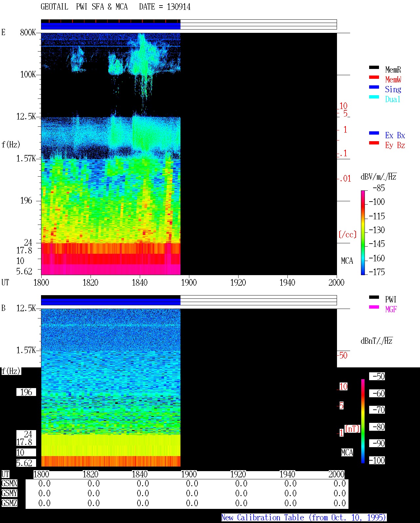420x523 pixels.
Task: Click the blue mode status bar above B panel
Action: coord(111,302)
